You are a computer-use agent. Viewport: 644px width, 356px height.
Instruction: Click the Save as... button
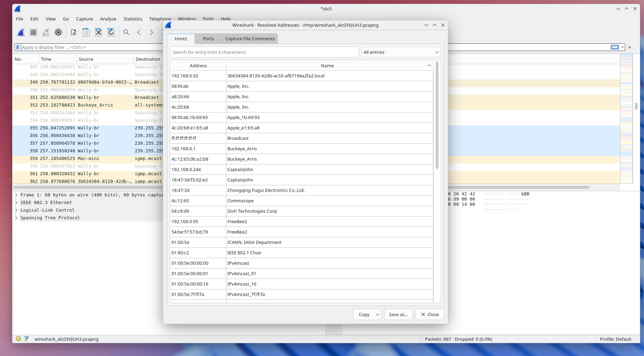(x=398, y=314)
